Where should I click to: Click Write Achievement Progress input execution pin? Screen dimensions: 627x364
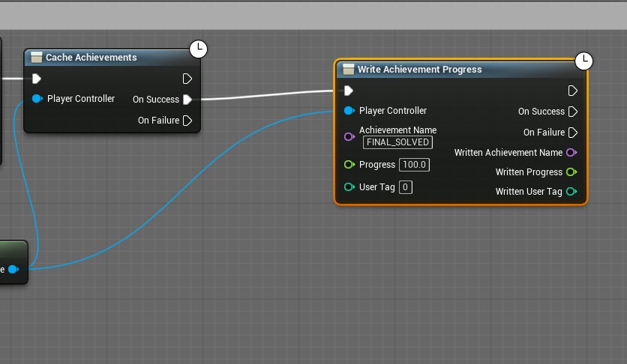pyautogui.click(x=349, y=91)
